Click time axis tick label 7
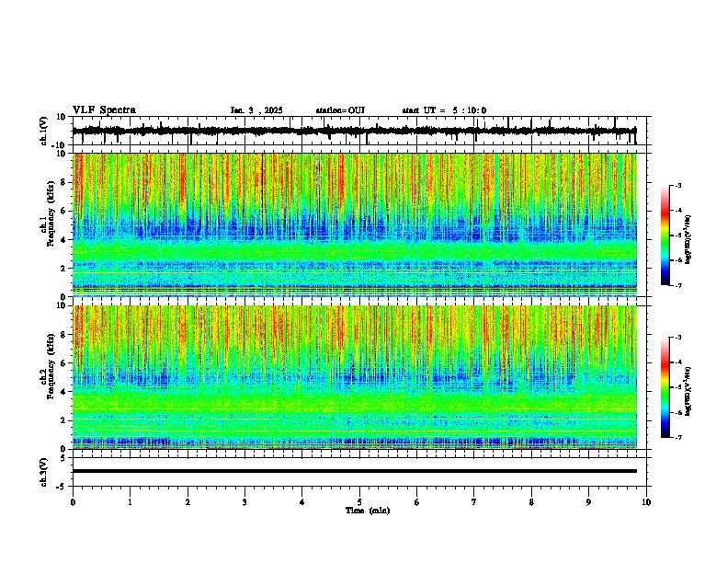This screenshot has height=563, width=728. click(x=474, y=502)
